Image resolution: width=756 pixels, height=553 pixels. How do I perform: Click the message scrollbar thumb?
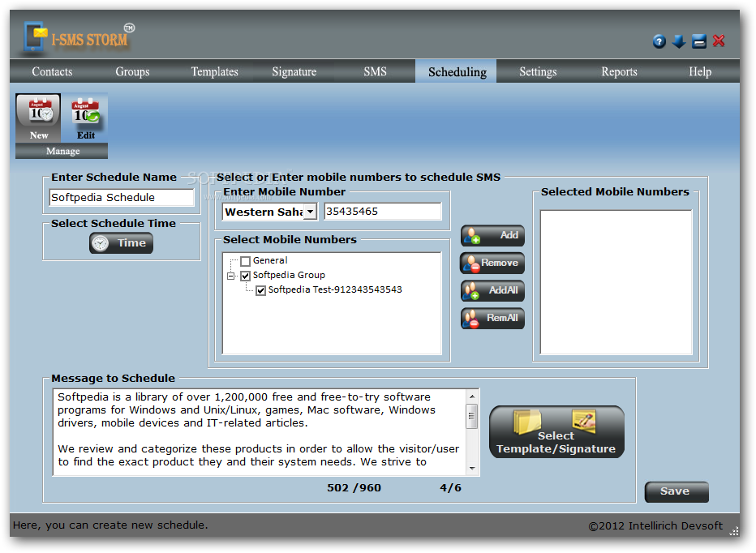[x=472, y=417]
